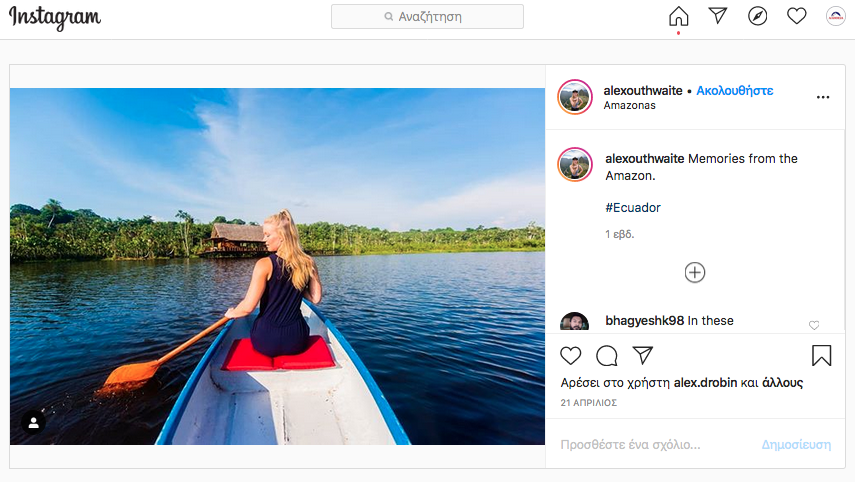855x482 pixels.
Task: Like the post with the heart icon
Action: click(x=570, y=356)
